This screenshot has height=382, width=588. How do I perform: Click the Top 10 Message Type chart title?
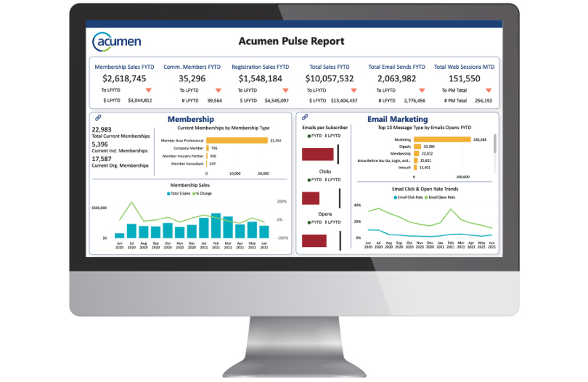point(425,127)
